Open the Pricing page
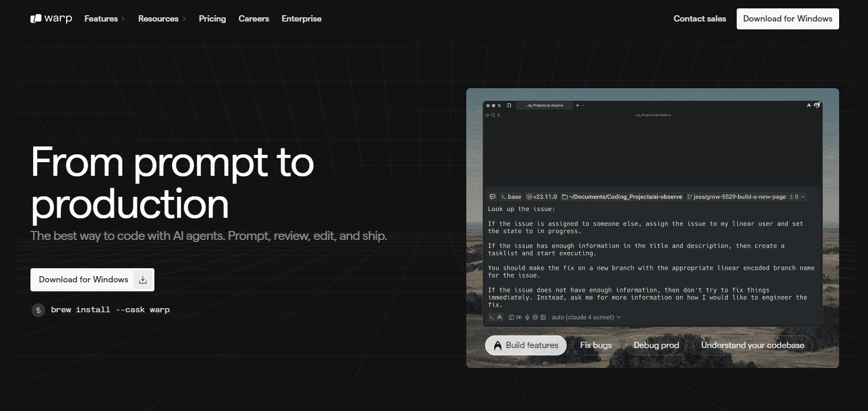 tap(212, 19)
